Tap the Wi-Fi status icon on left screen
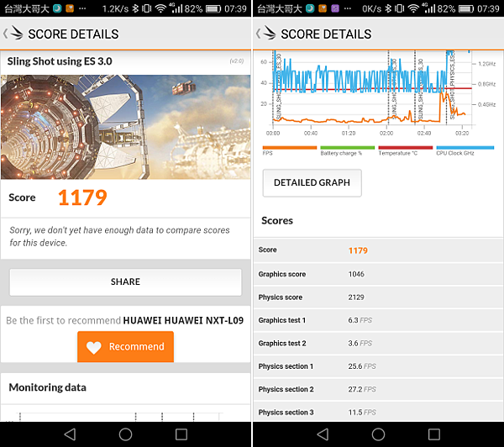504x447 pixels. pyautogui.click(x=160, y=8)
